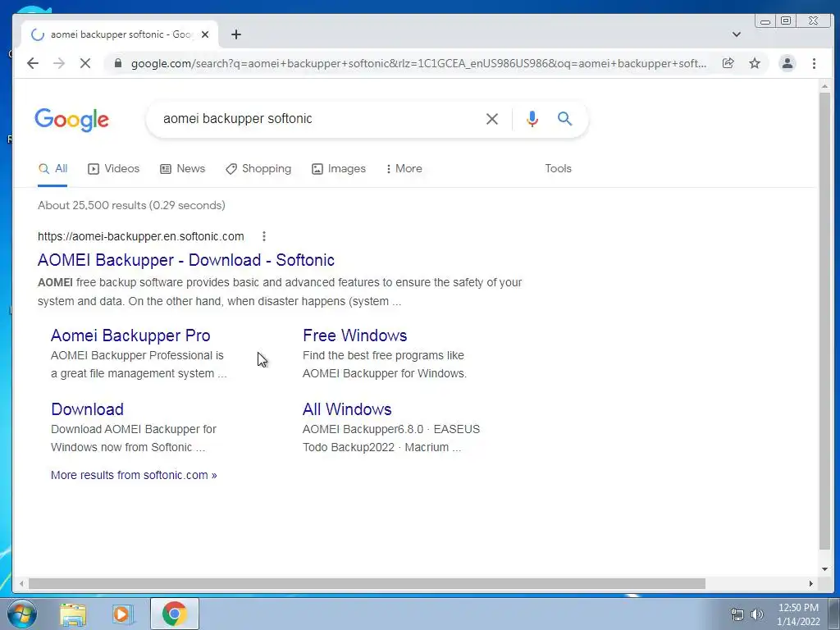
Task: Open the Chrome profile avatar
Action: (x=787, y=63)
